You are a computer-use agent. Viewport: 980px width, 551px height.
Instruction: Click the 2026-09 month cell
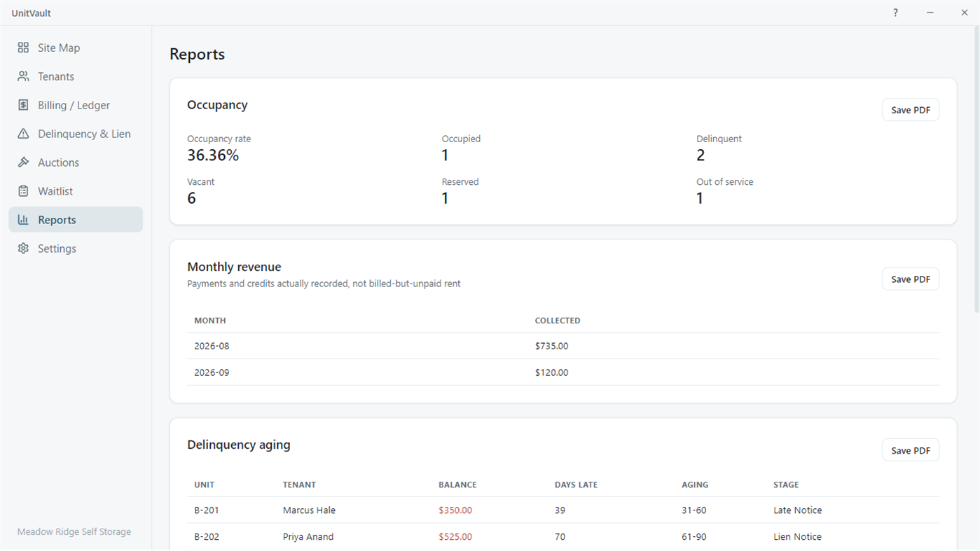[x=212, y=372]
